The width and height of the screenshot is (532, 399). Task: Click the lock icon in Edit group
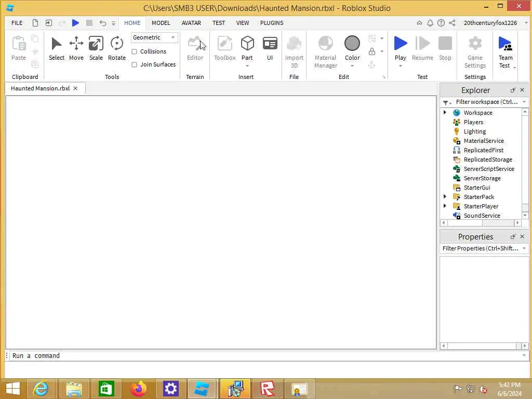click(x=372, y=51)
